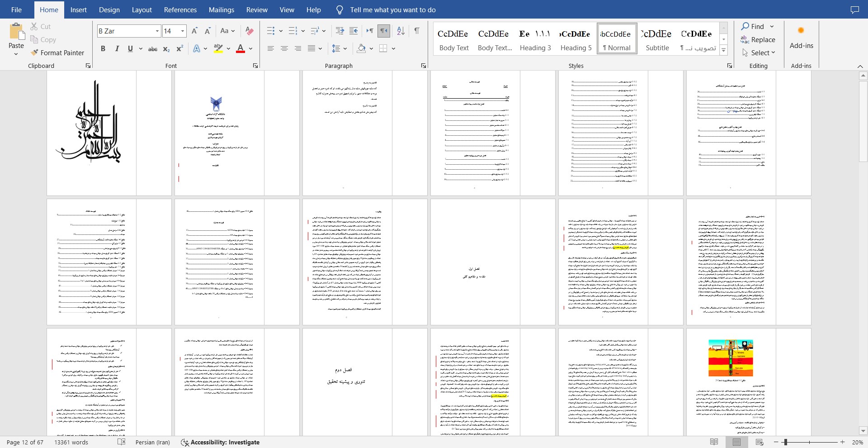Click the zoom in plus button
This screenshot has height=448, width=868.
pos(843,442)
